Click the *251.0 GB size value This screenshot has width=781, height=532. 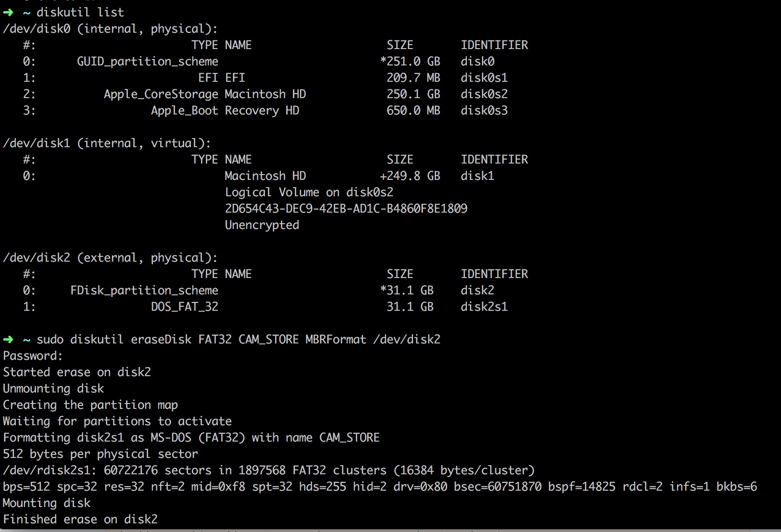410,62
